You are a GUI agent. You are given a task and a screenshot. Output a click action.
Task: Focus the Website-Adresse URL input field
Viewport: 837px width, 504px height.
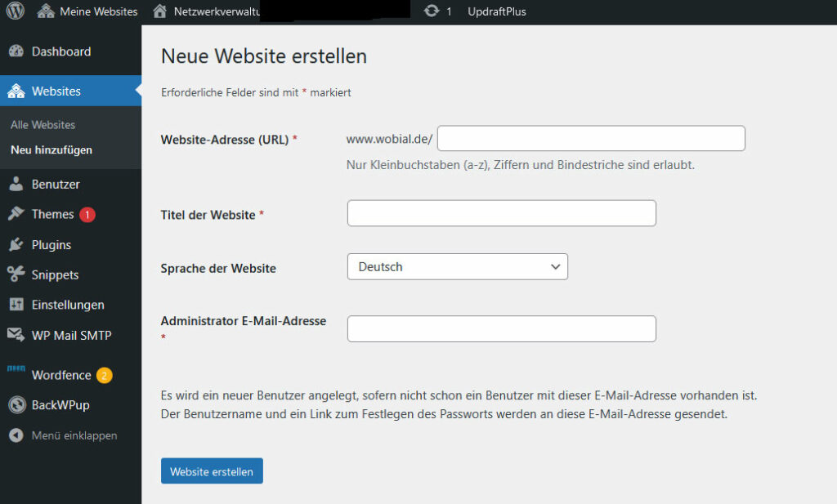click(591, 138)
